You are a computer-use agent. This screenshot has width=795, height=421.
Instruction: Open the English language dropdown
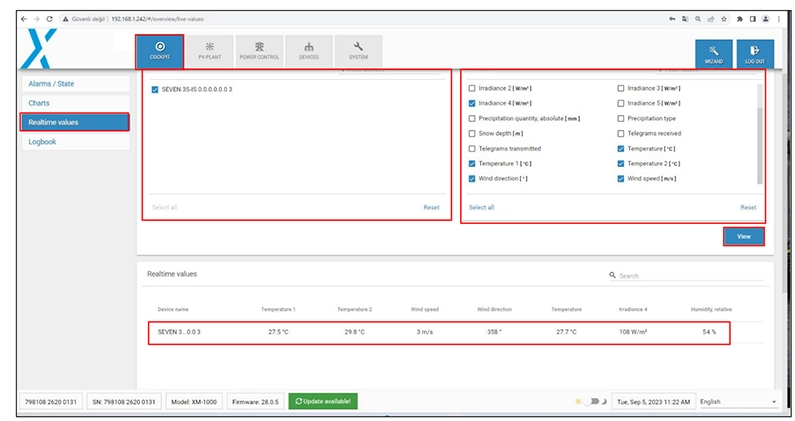coord(738,401)
